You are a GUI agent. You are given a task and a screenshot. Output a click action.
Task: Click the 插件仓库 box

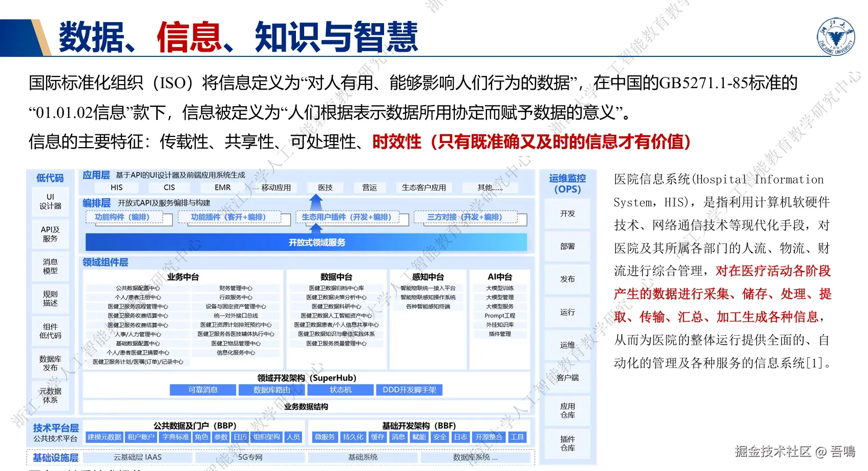[x=567, y=443]
